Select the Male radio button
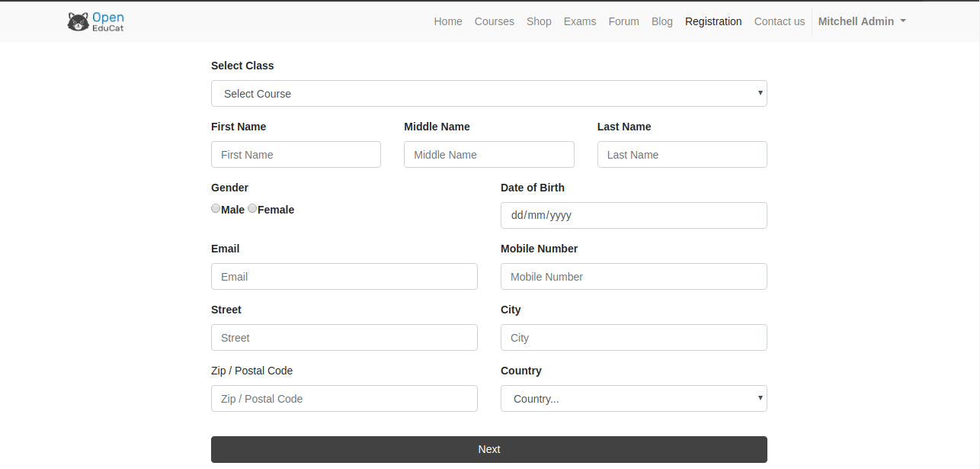 click(216, 208)
